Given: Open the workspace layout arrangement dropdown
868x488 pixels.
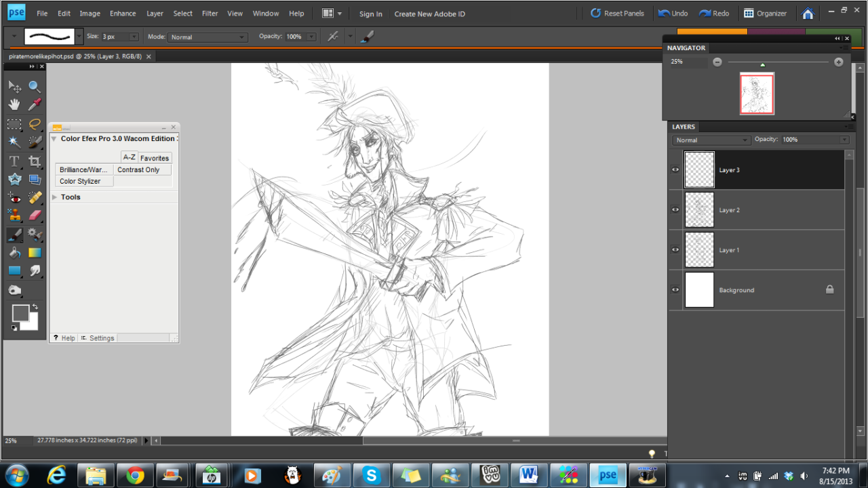Looking at the screenshot, I should point(332,14).
